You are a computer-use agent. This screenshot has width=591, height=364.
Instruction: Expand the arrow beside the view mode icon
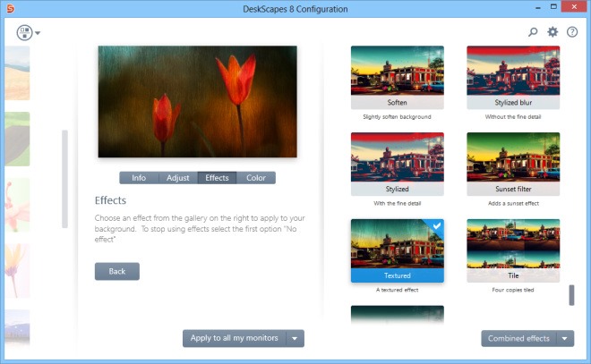pyautogui.click(x=38, y=33)
